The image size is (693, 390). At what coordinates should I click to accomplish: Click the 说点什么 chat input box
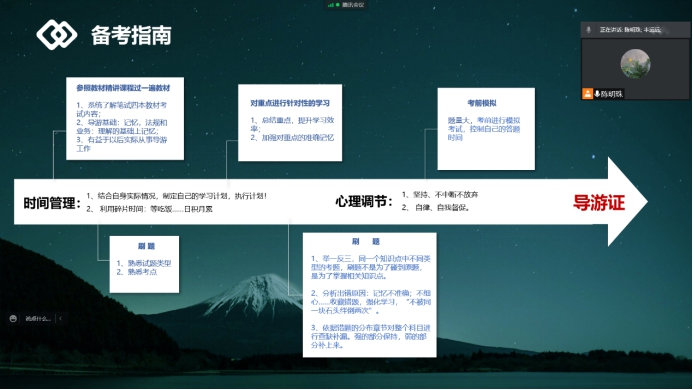[x=38, y=318]
